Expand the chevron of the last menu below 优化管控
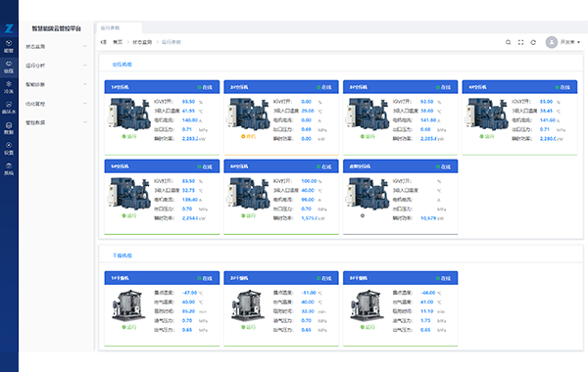Viewport: 588px width, 372px height. [84, 122]
